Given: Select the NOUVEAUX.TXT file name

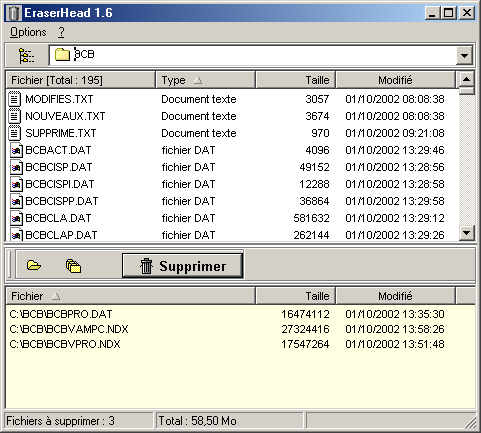Looking at the screenshot, I should tap(65, 116).
